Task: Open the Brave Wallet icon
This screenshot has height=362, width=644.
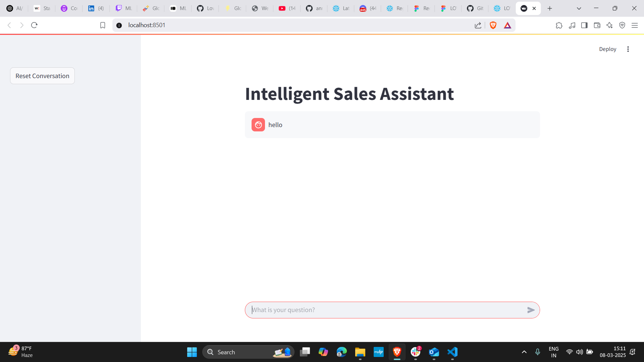Action: (x=597, y=25)
